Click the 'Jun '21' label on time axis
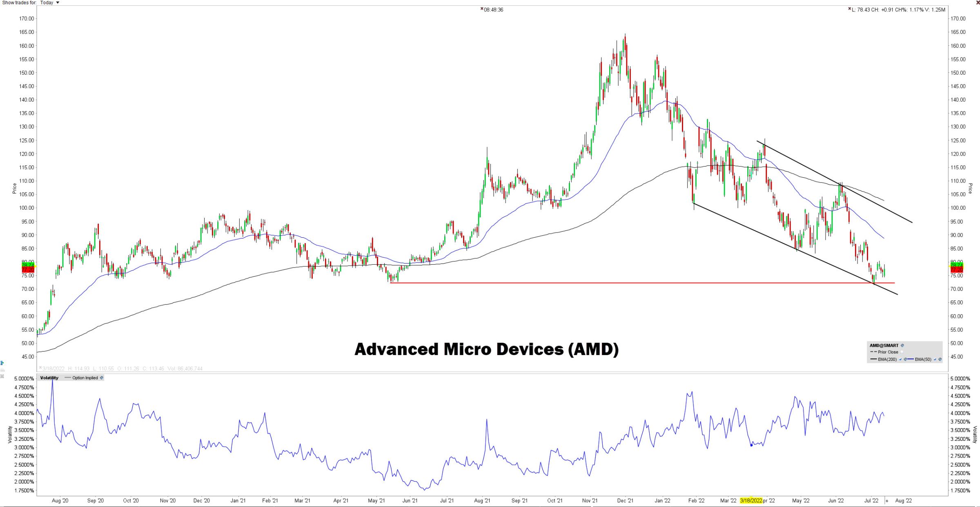 (410, 500)
